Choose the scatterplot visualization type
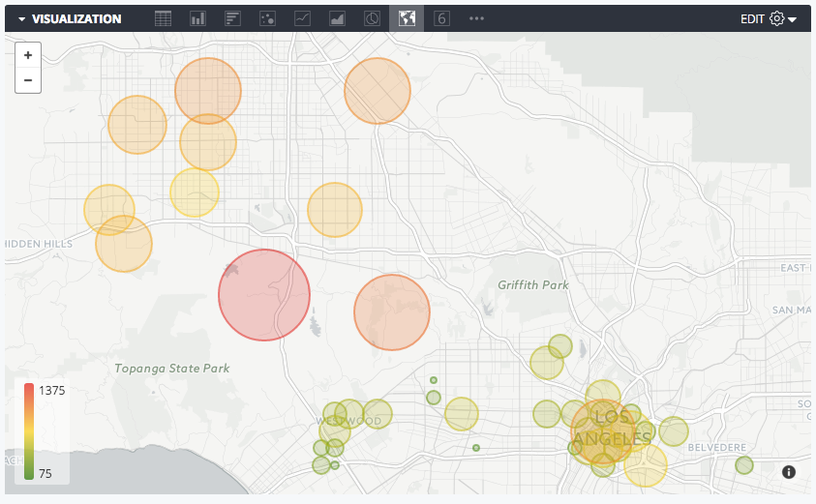Viewport: 816px width, 504px height. [x=267, y=18]
